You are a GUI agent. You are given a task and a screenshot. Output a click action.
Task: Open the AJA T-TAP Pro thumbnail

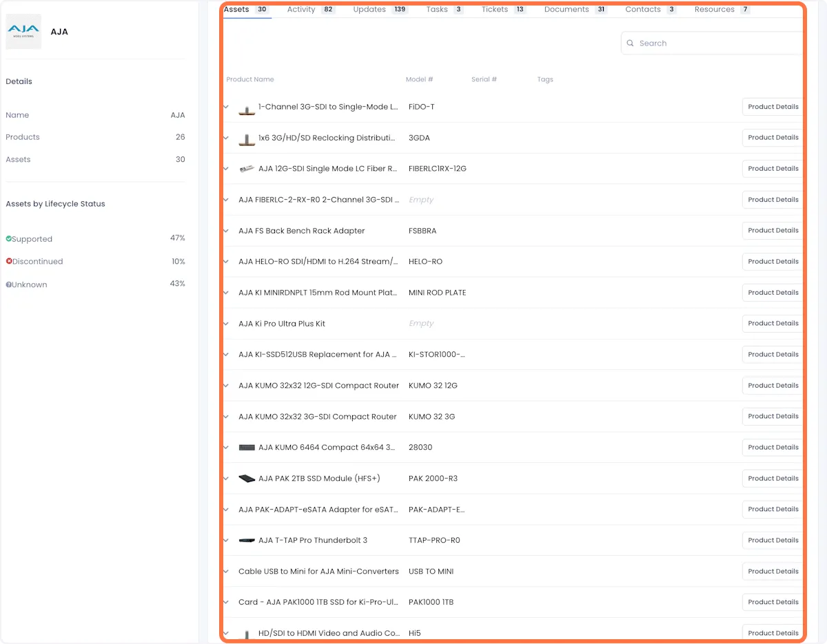click(x=247, y=541)
